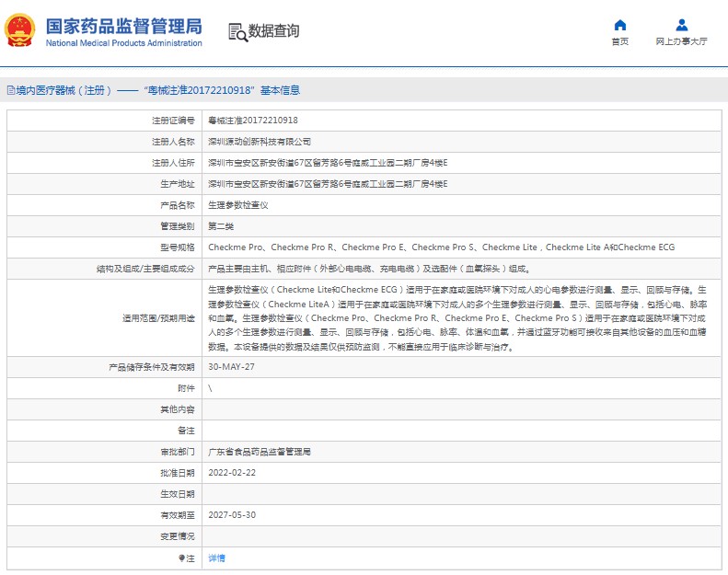Click the 附件 row label
The height and width of the screenshot is (575, 728).
coord(186,388)
